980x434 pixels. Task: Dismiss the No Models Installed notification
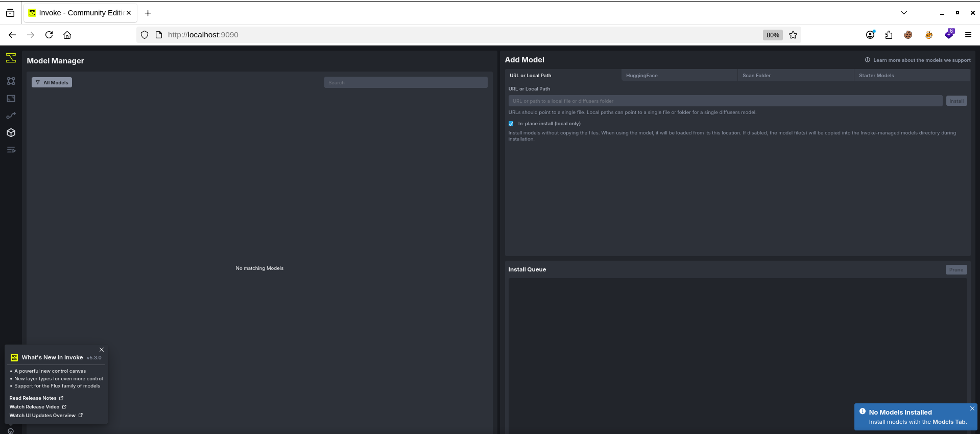[972, 408]
